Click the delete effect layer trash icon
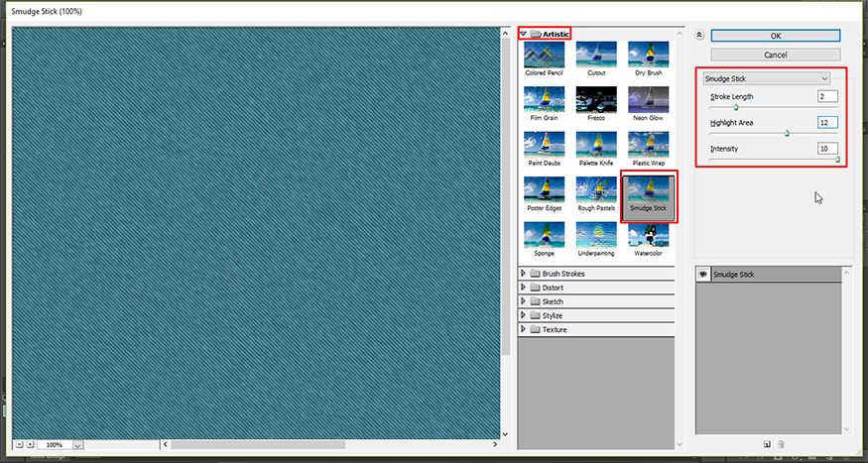 [781, 443]
